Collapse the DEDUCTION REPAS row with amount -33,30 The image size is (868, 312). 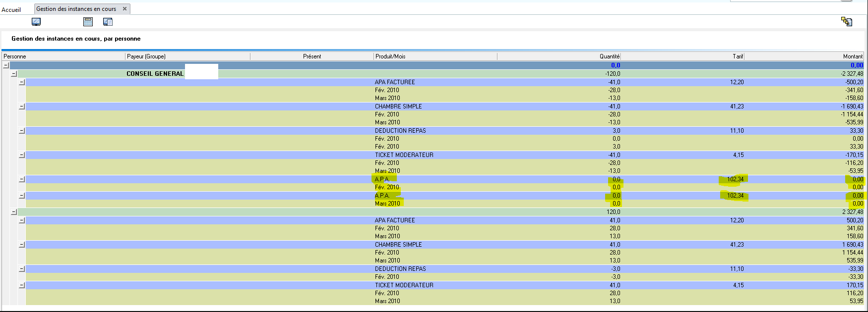(x=22, y=269)
